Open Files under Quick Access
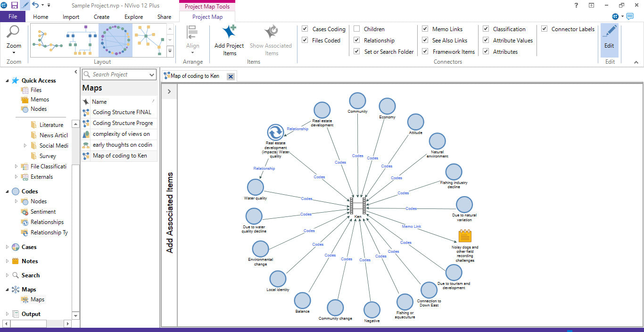The width and height of the screenshot is (644, 332). tap(36, 90)
